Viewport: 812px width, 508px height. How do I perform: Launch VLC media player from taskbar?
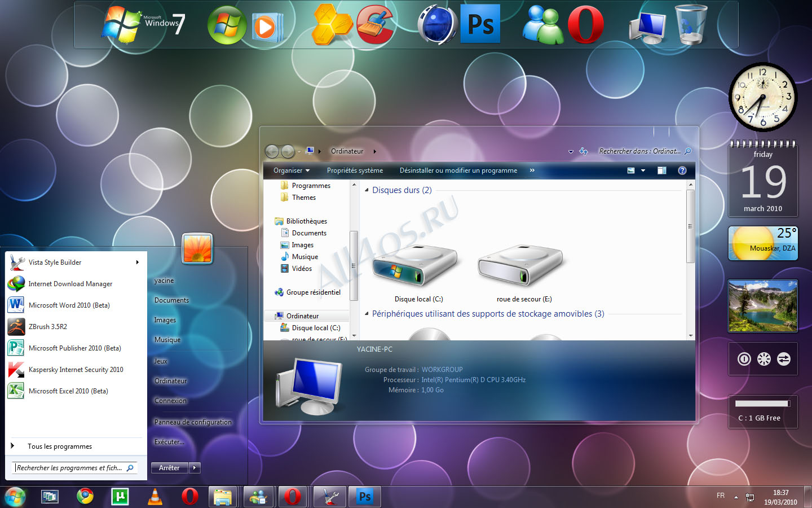(155, 497)
